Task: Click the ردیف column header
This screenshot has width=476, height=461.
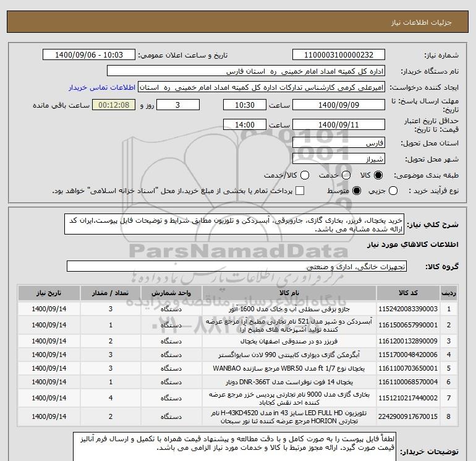Action: pyautogui.click(x=449, y=293)
